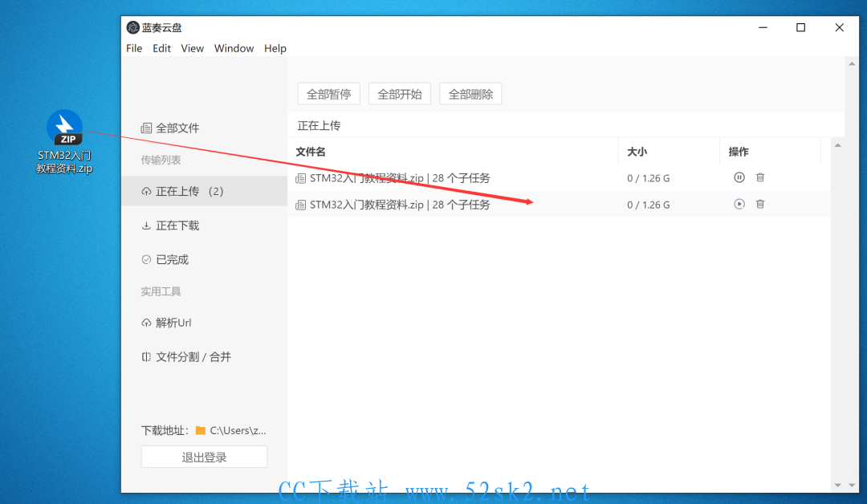Click the 全部删除 button
The height and width of the screenshot is (504, 867).
point(470,94)
